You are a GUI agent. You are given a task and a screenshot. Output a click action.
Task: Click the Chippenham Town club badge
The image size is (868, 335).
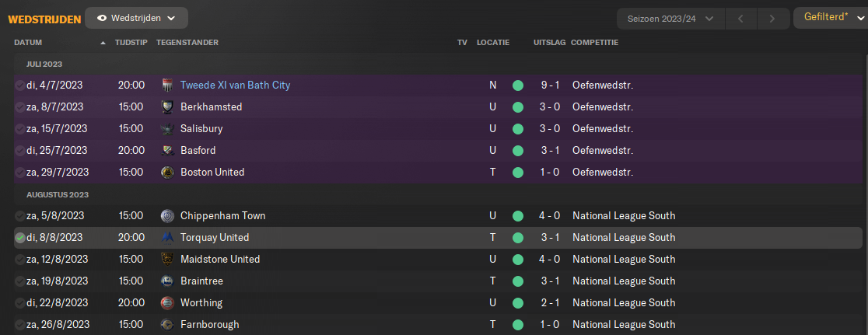[167, 215]
